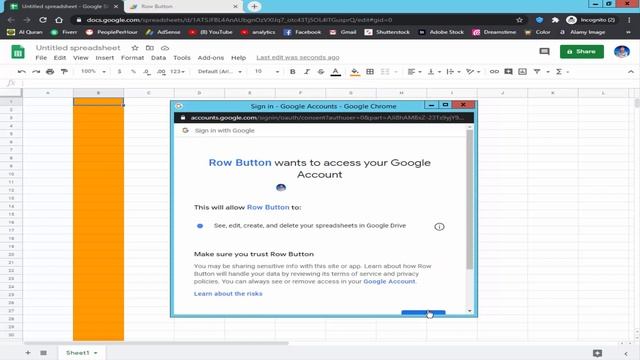The height and width of the screenshot is (360, 640).
Task: Select the Sheet1 tab
Action: coord(82,353)
